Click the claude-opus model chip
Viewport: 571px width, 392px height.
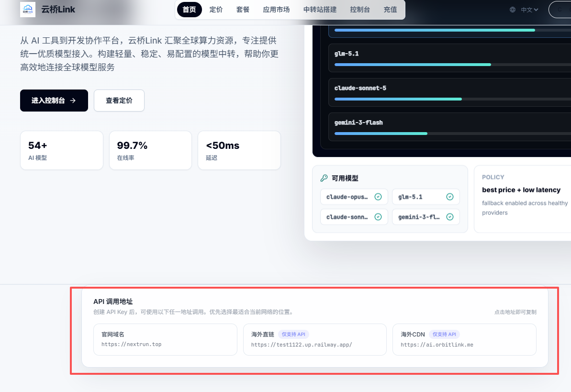point(354,197)
